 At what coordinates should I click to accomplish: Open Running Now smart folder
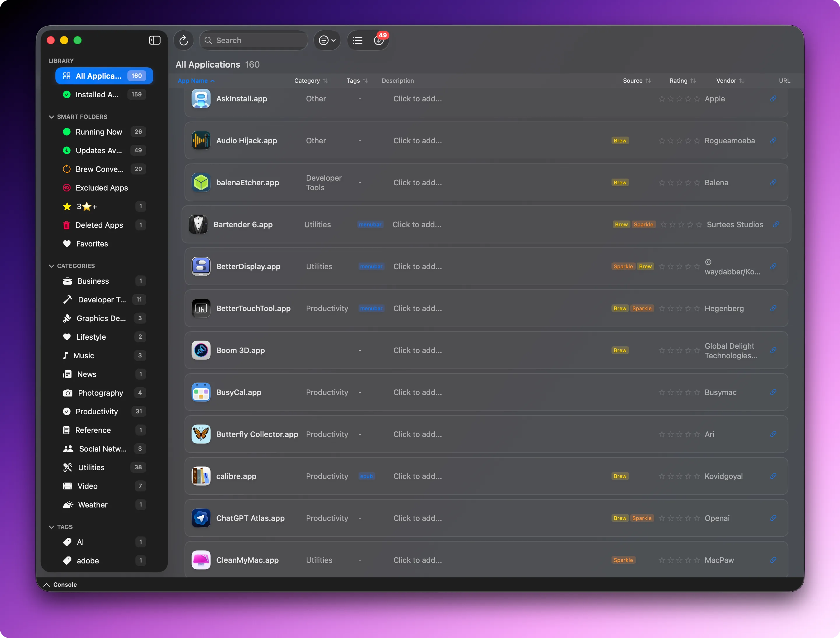coord(104,132)
